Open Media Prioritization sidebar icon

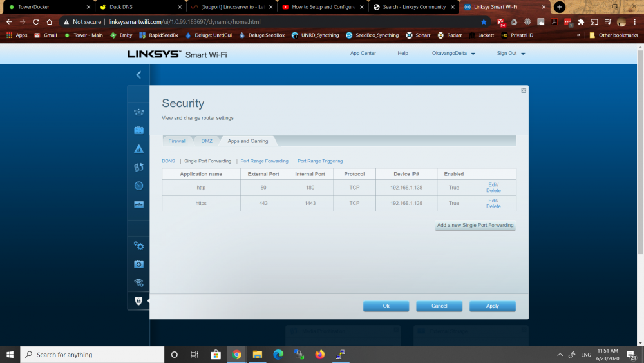pos(139,168)
